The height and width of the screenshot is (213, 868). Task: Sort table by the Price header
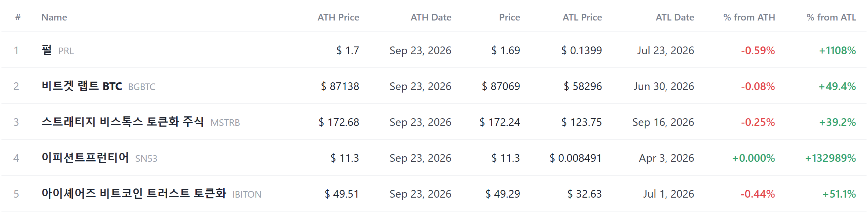[x=510, y=17]
